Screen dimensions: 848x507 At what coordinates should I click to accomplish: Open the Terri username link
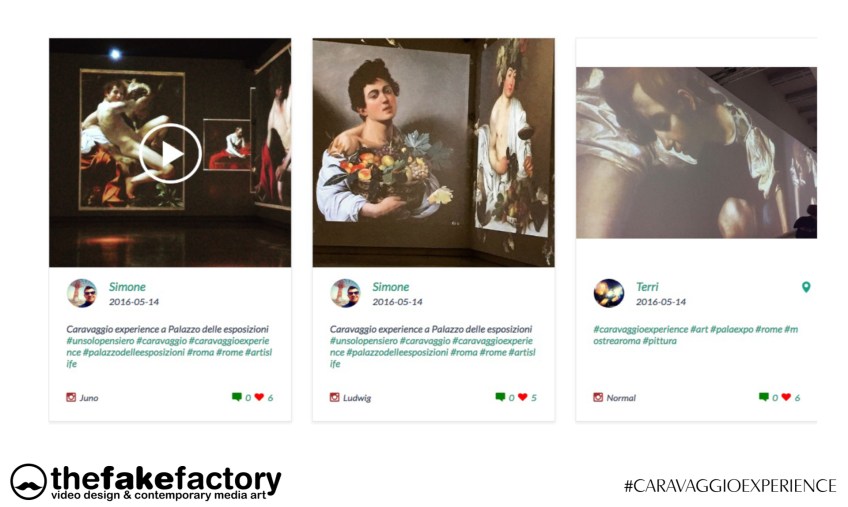click(x=647, y=287)
